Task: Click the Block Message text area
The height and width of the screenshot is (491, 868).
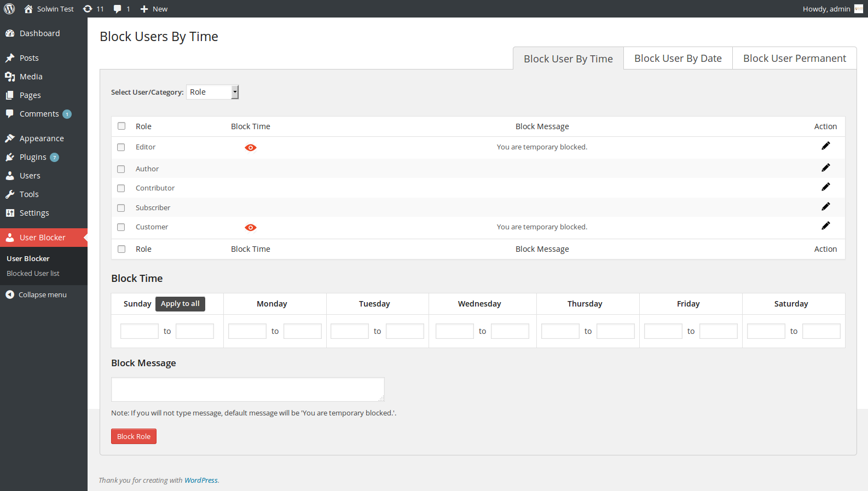Action: tap(248, 390)
